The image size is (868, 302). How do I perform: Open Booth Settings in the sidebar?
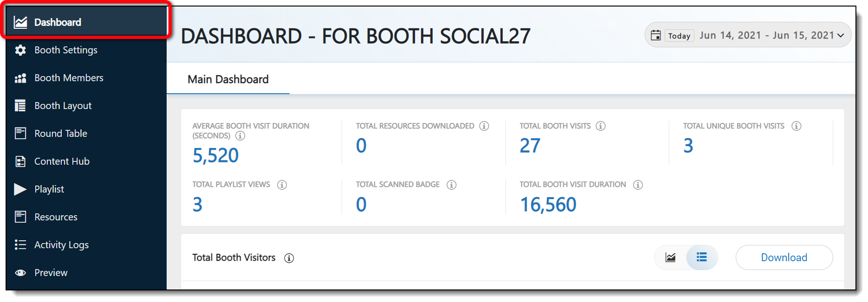[65, 50]
